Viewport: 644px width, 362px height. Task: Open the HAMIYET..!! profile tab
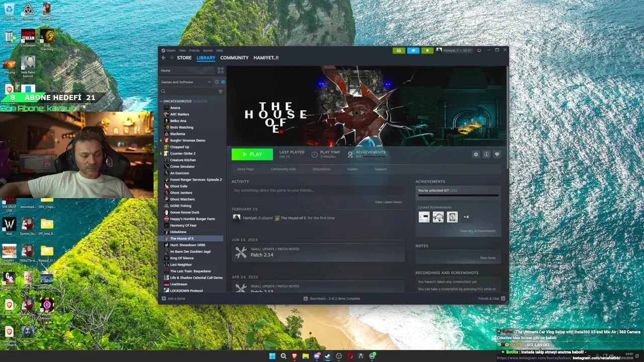[266, 58]
